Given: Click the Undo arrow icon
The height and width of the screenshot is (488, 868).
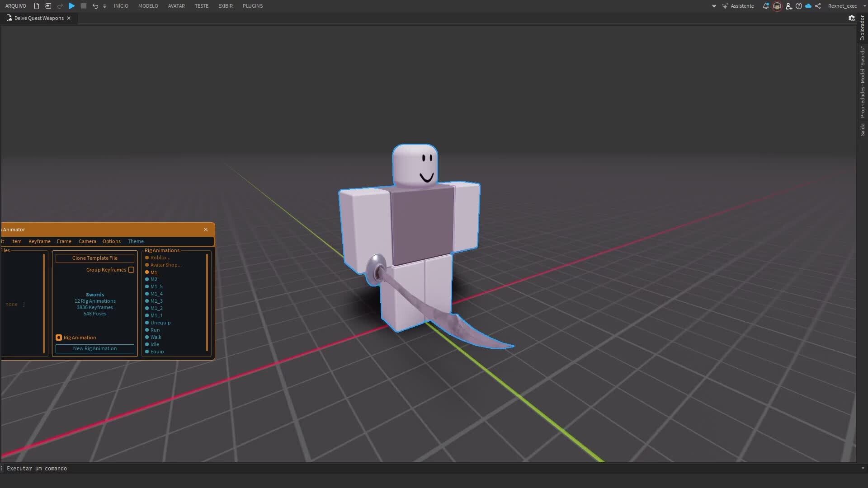Looking at the screenshot, I should pyautogui.click(x=95, y=6).
